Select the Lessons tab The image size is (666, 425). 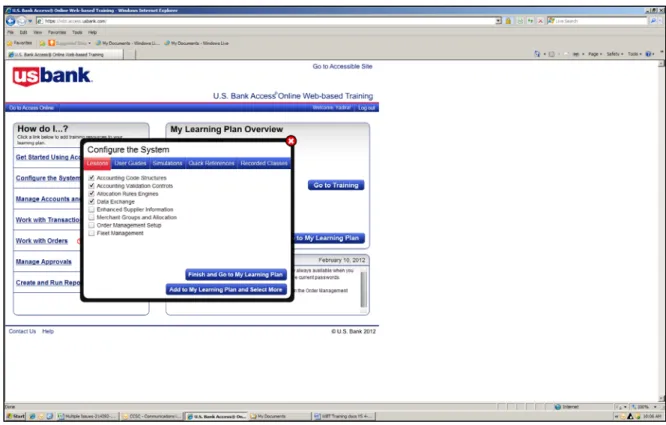[97, 163]
